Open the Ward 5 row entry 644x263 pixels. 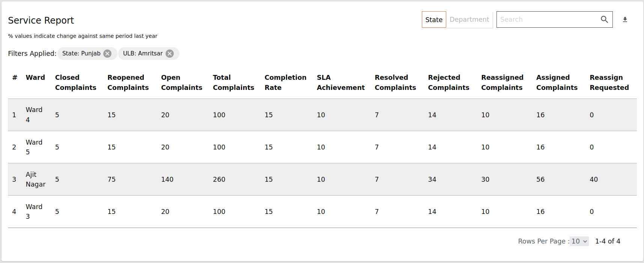[x=34, y=147]
